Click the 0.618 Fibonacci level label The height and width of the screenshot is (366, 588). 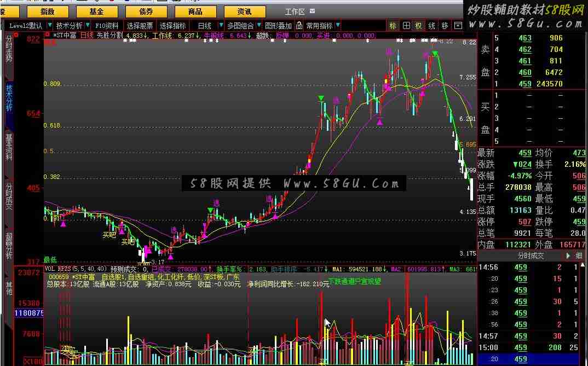point(53,125)
